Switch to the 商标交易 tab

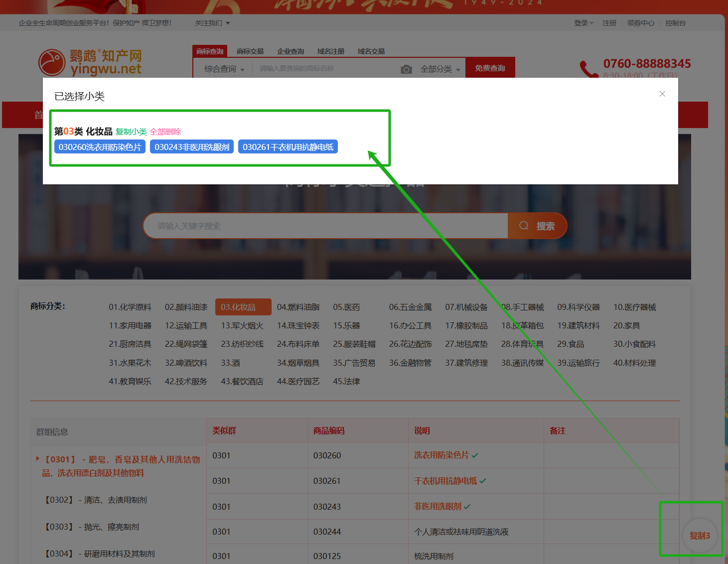click(x=250, y=51)
